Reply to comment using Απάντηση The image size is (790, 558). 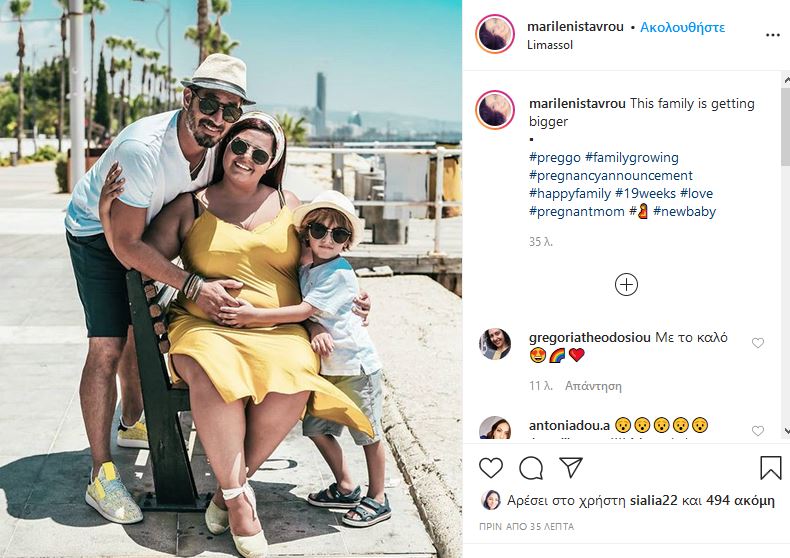(x=593, y=386)
